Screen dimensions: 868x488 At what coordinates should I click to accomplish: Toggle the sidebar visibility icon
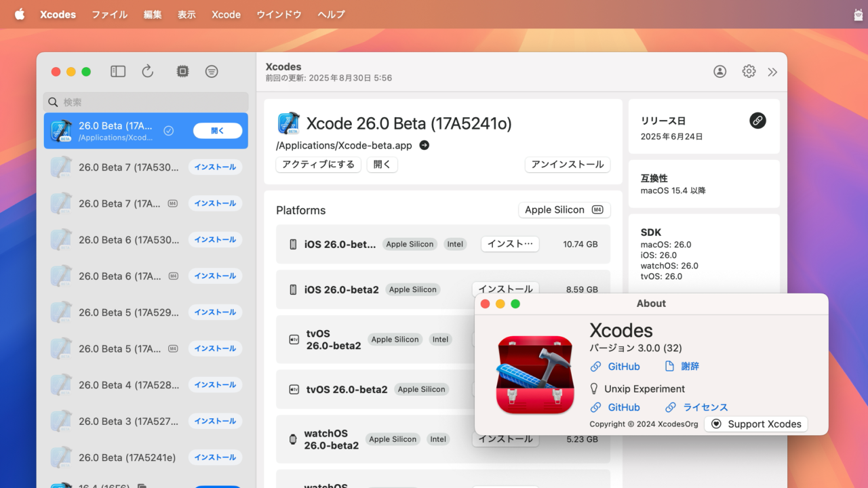118,71
